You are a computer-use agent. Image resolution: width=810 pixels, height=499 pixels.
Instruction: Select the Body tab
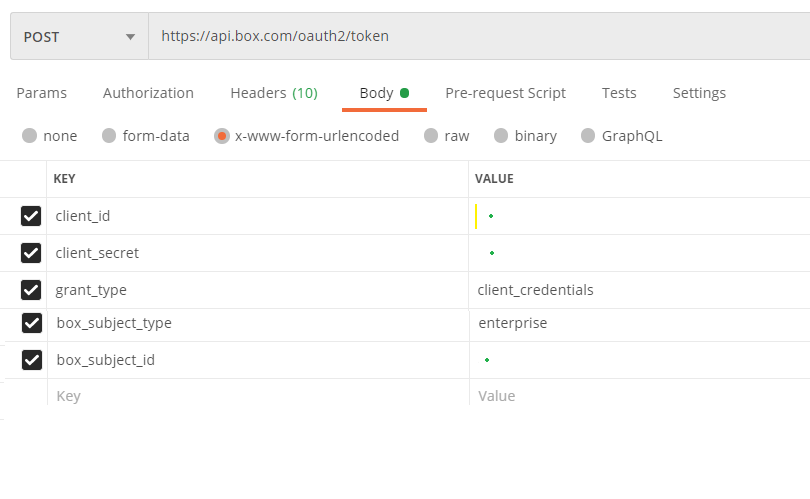tap(384, 93)
